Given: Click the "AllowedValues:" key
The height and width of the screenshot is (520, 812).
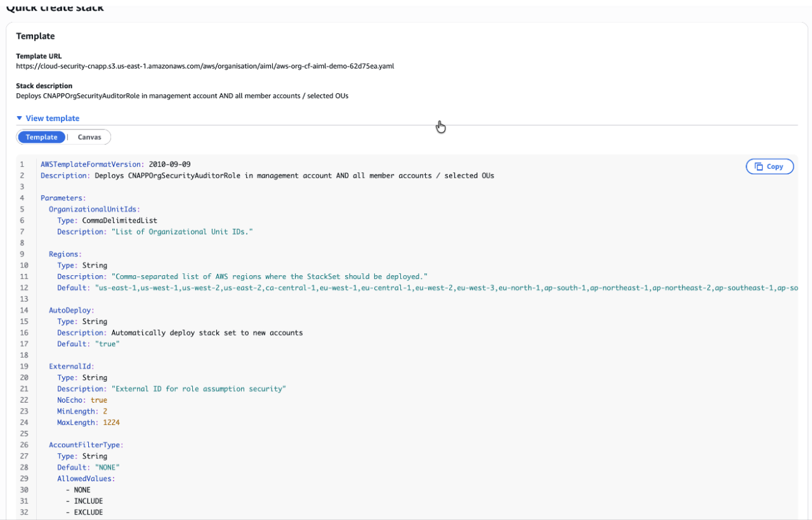Looking at the screenshot, I should point(86,479).
